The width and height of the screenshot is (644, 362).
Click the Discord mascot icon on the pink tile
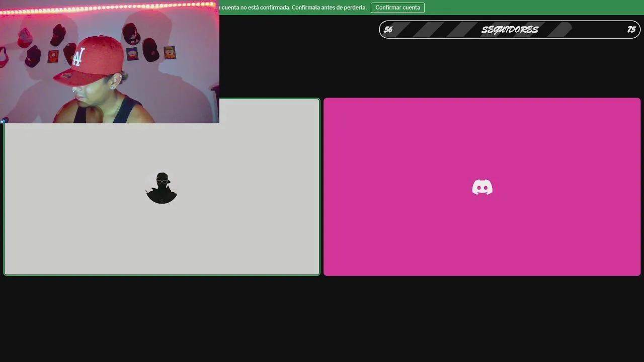click(x=482, y=187)
